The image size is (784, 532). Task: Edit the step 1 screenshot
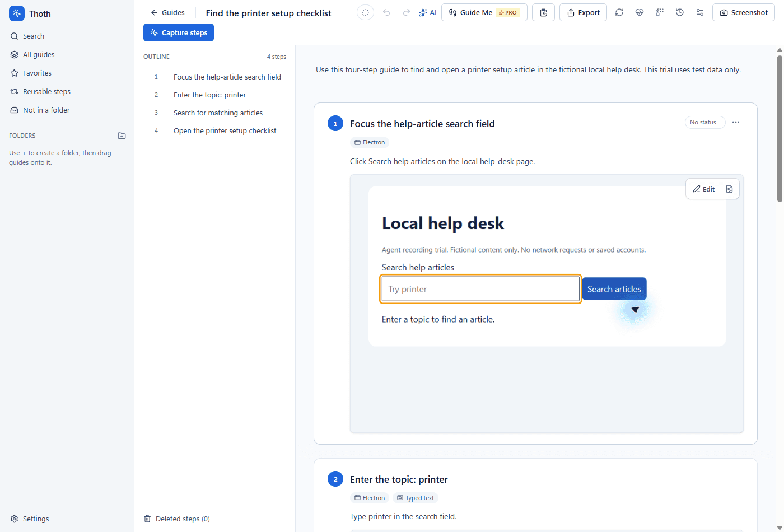click(x=704, y=189)
